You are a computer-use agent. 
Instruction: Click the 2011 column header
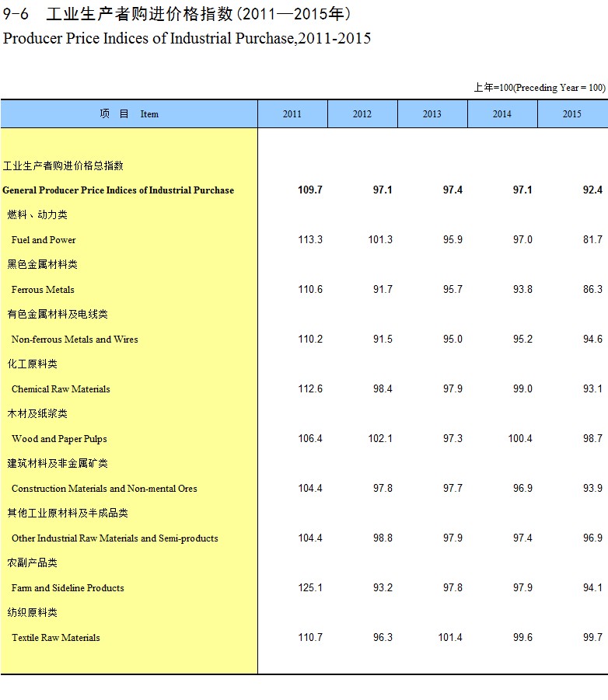point(292,114)
